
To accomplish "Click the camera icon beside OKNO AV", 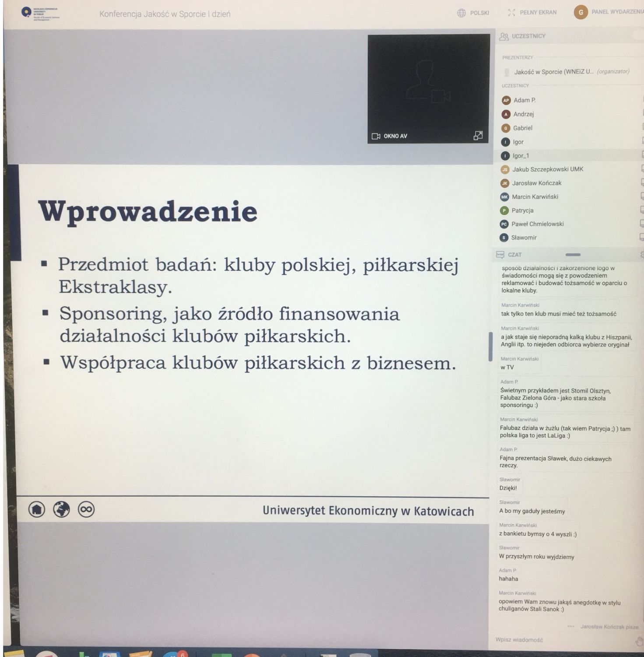I will point(376,136).
